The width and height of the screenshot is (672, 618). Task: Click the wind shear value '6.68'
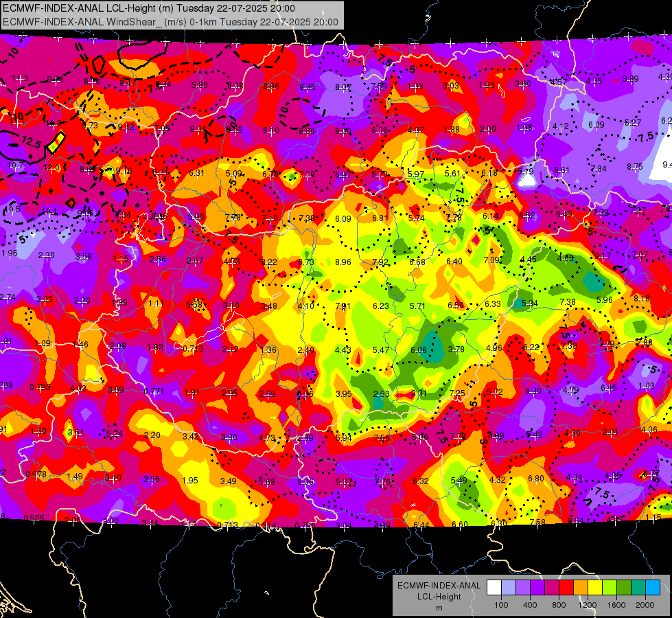tap(417, 262)
